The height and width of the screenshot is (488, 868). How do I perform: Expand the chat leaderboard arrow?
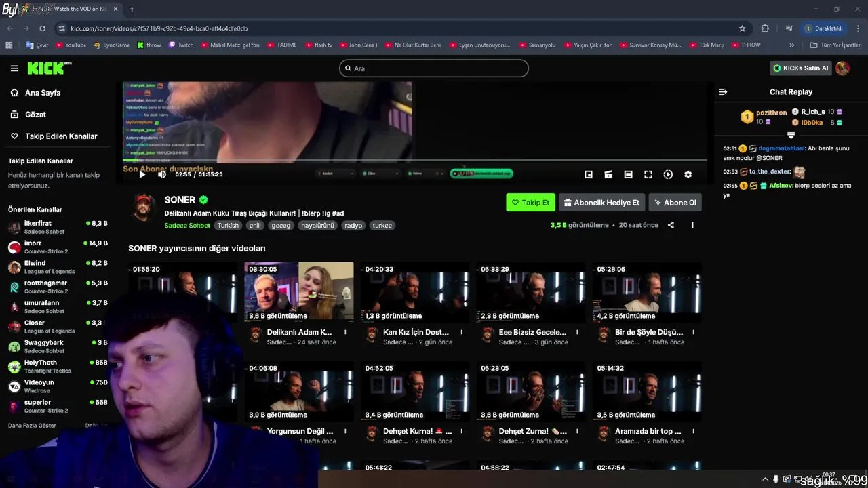click(791, 136)
